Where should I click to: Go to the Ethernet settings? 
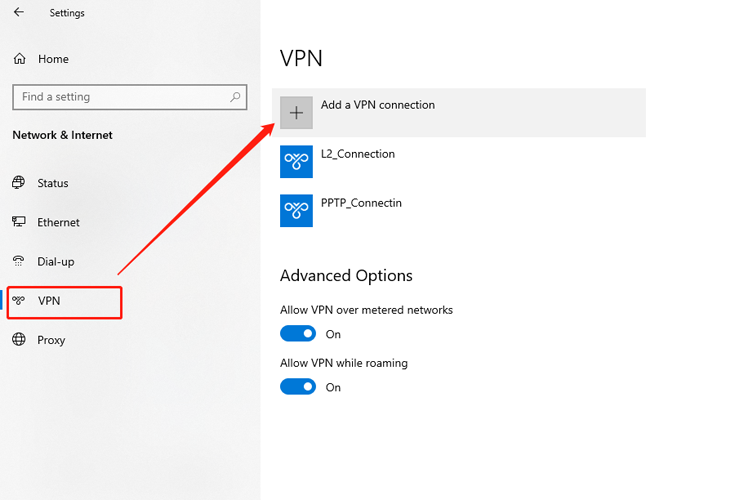(x=58, y=222)
